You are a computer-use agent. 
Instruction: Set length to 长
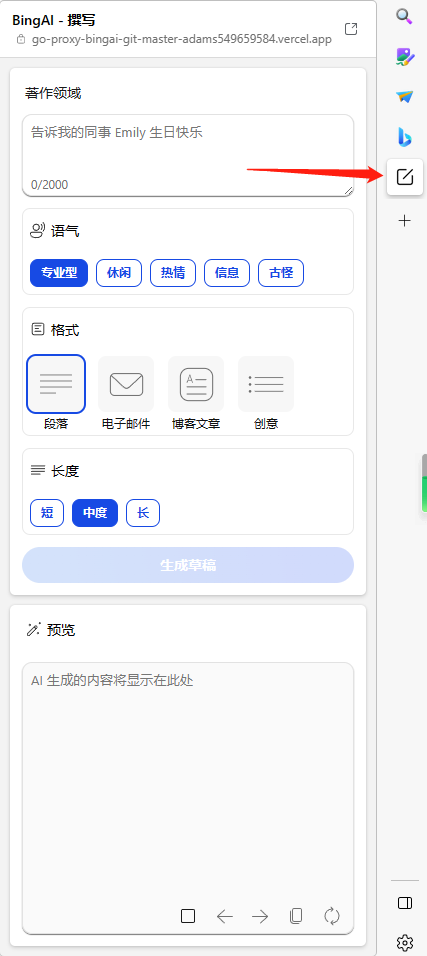[x=143, y=513]
